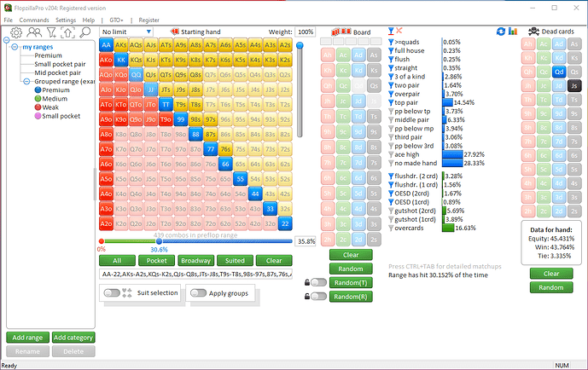Toggle the 76s hand cell
The height and width of the screenshot is (370, 588).
pyautogui.click(x=225, y=149)
